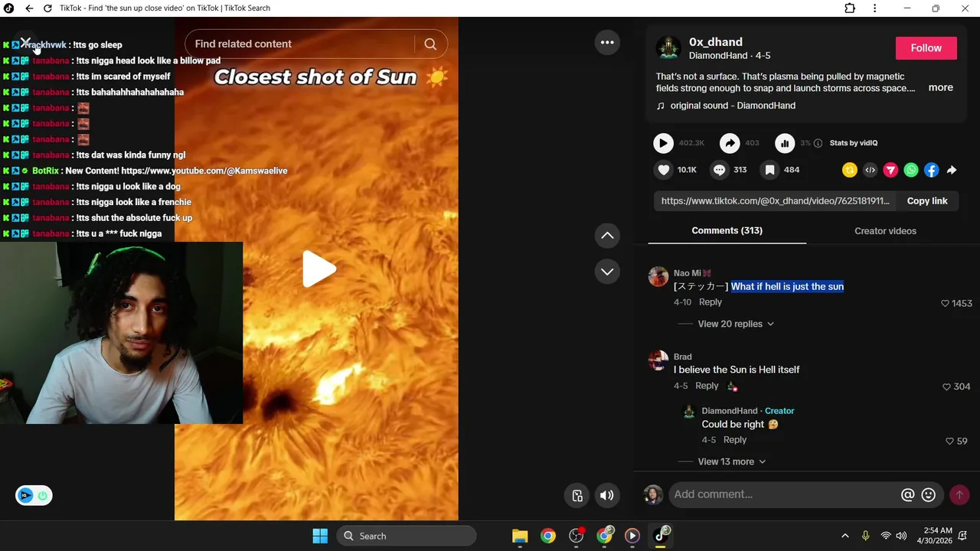
Task: Like Brad's comment with 304 likes
Action: 946,387
